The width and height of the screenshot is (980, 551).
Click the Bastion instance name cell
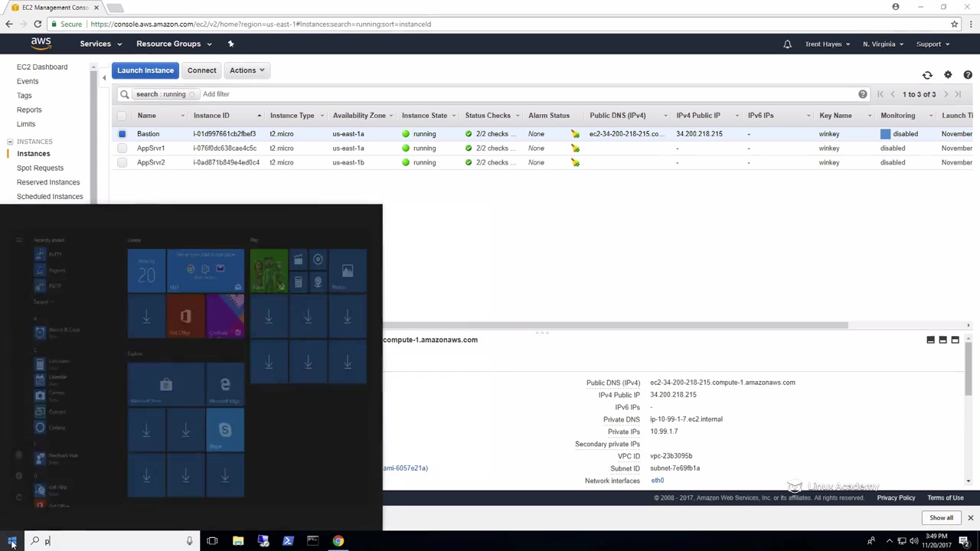coord(149,134)
